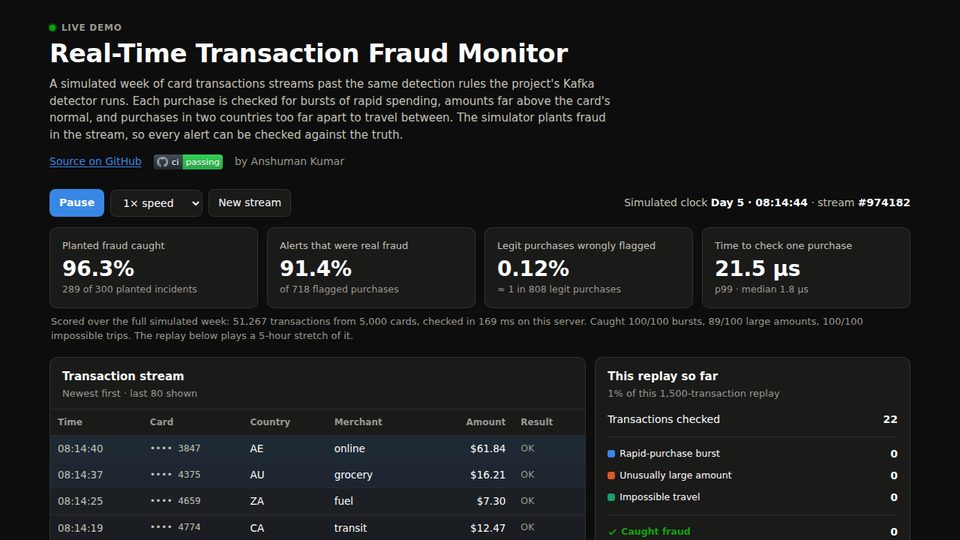960x540 pixels.
Task: Click the 'p99 · median 1.8 µs' text
Action: 761,290
